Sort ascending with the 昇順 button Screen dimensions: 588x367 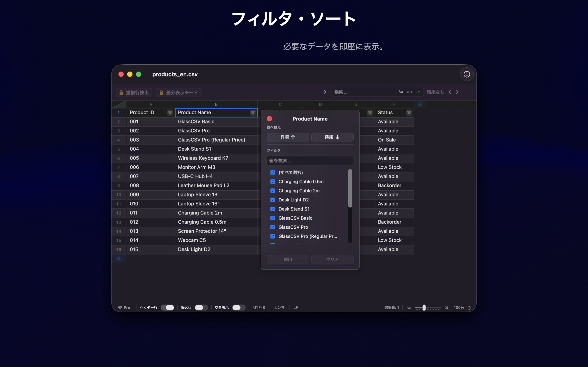click(x=288, y=137)
